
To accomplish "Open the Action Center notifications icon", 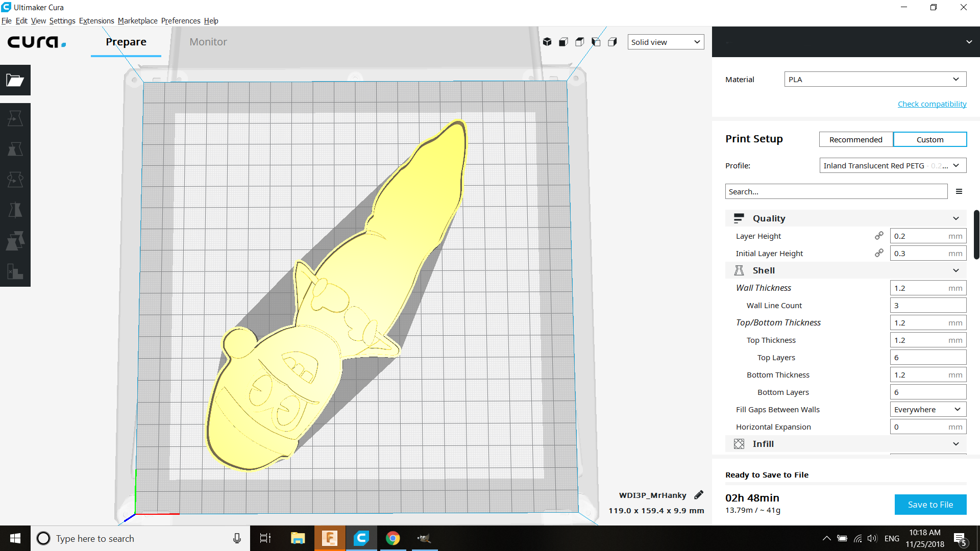I will 960,539.
